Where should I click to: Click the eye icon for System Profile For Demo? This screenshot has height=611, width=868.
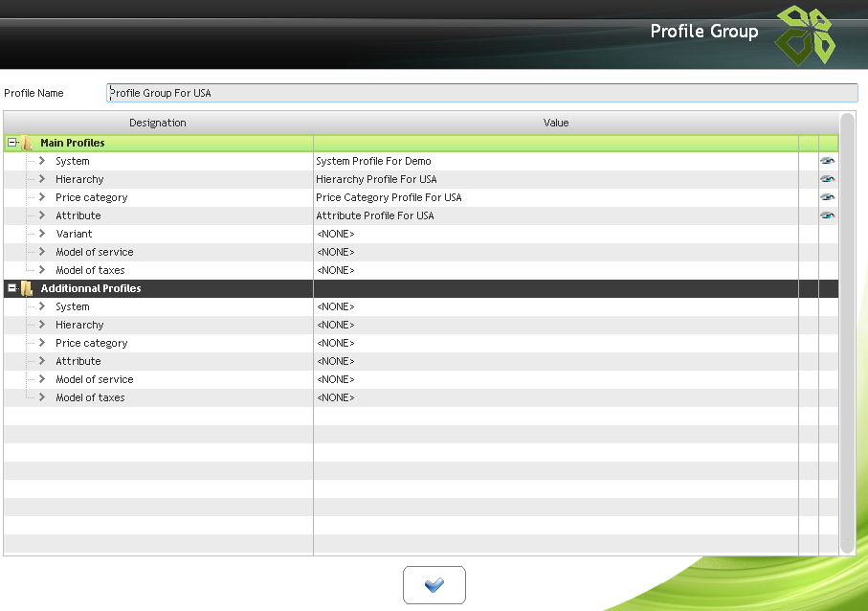click(x=827, y=161)
